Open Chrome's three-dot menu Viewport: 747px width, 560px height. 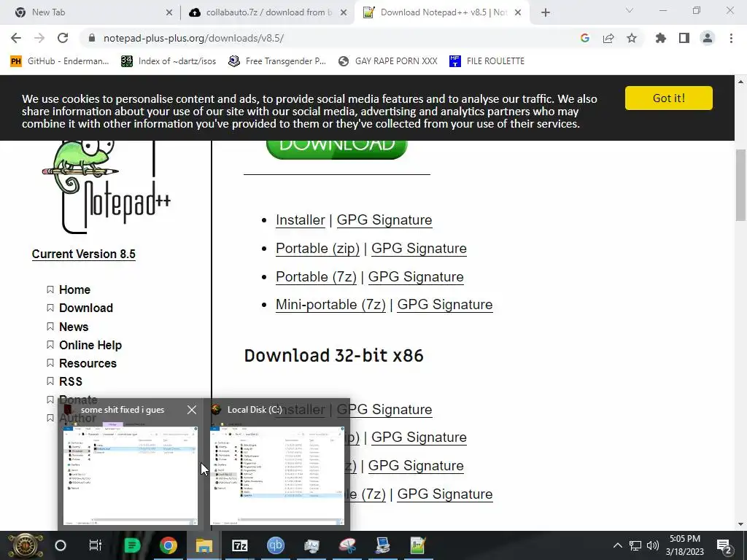click(x=731, y=38)
